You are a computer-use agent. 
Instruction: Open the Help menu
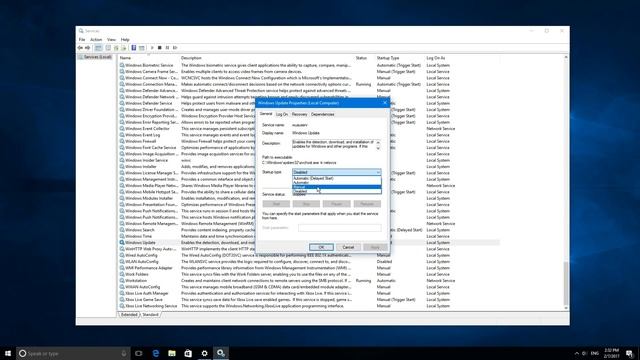[x=125, y=40]
